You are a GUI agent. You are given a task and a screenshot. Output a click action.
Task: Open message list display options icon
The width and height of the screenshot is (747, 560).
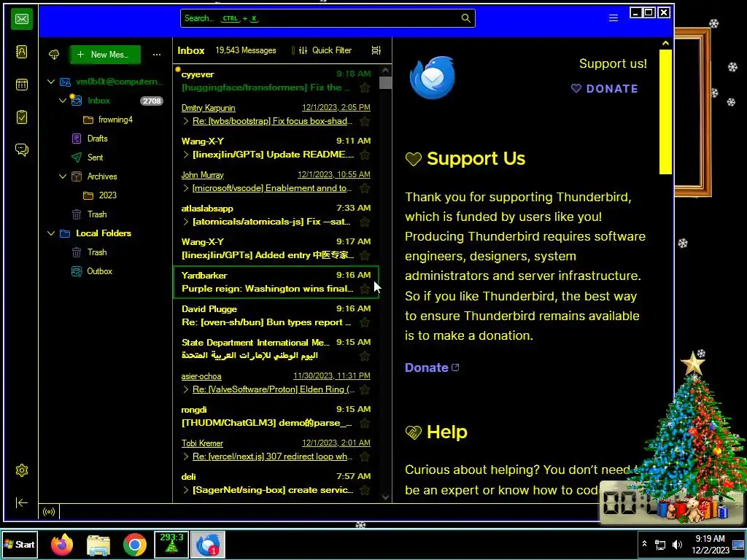tap(376, 50)
